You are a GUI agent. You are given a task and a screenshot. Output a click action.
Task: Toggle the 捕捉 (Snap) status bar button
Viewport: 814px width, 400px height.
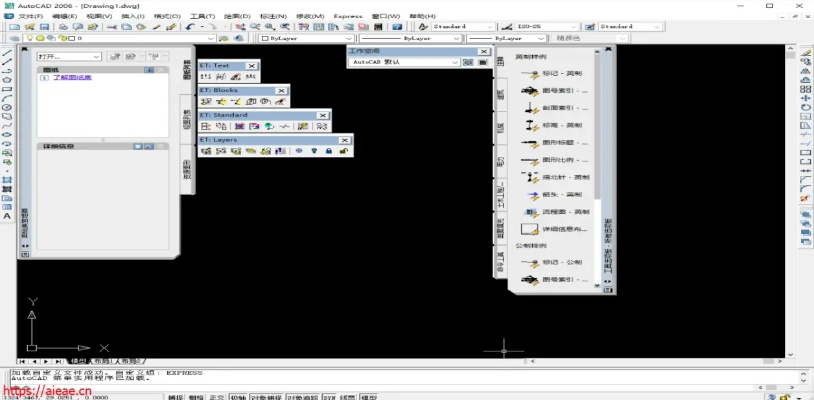coord(175,396)
